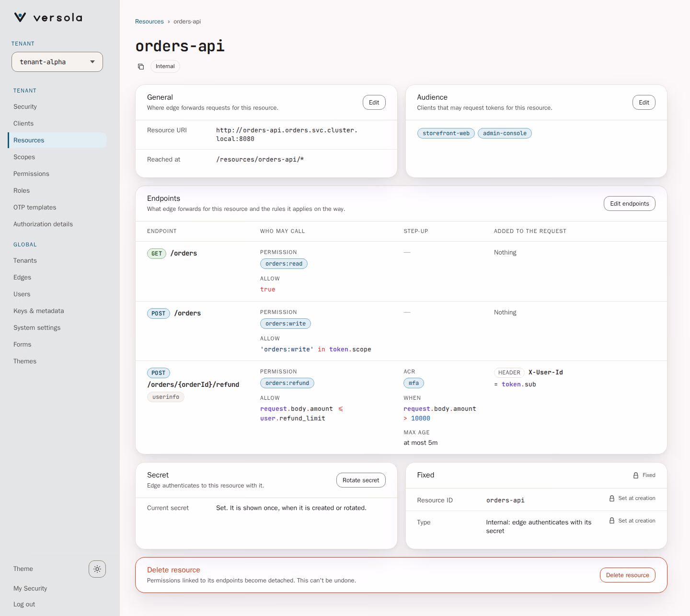Click the Internal type badge

(165, 66)
